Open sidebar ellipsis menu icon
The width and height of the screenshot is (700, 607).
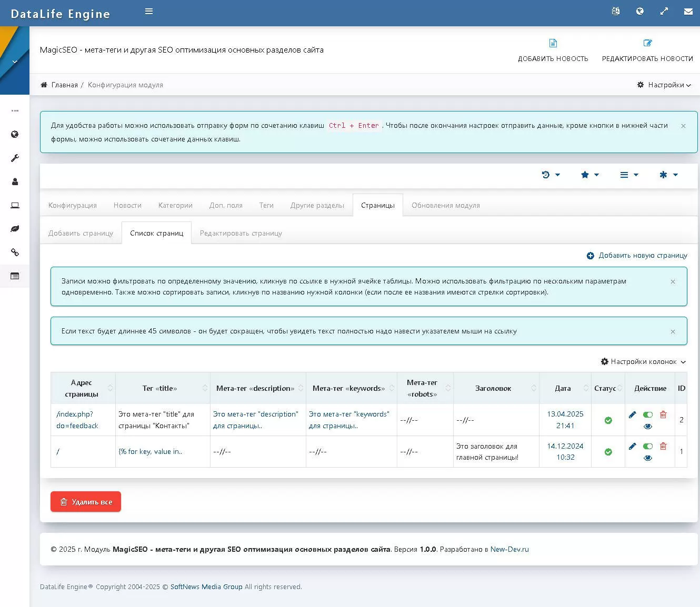15,111
